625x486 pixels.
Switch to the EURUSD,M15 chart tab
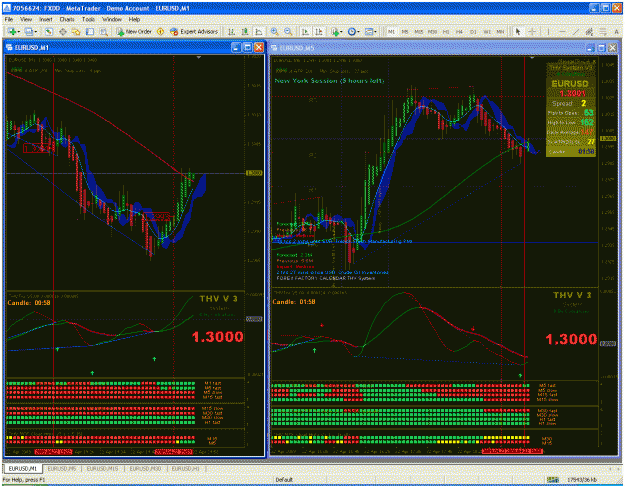[x=102, y=468]
